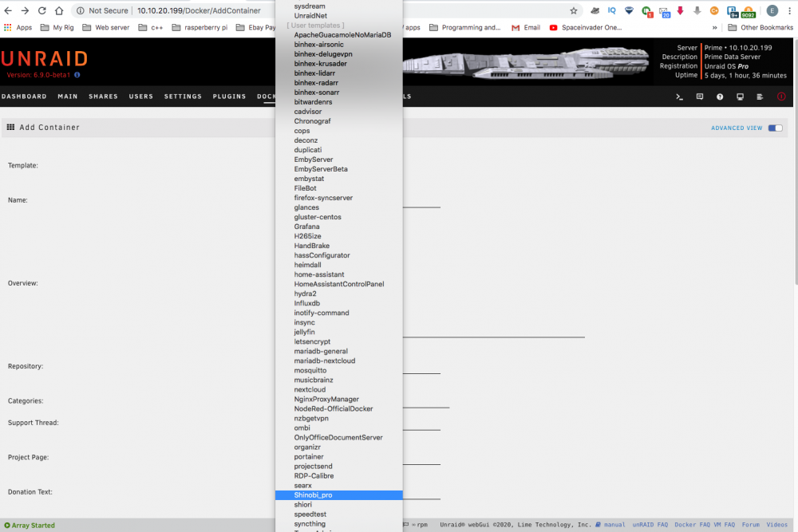Open the Videos footer link
Screen dimensions: 798x532
[x=776, y=524]
